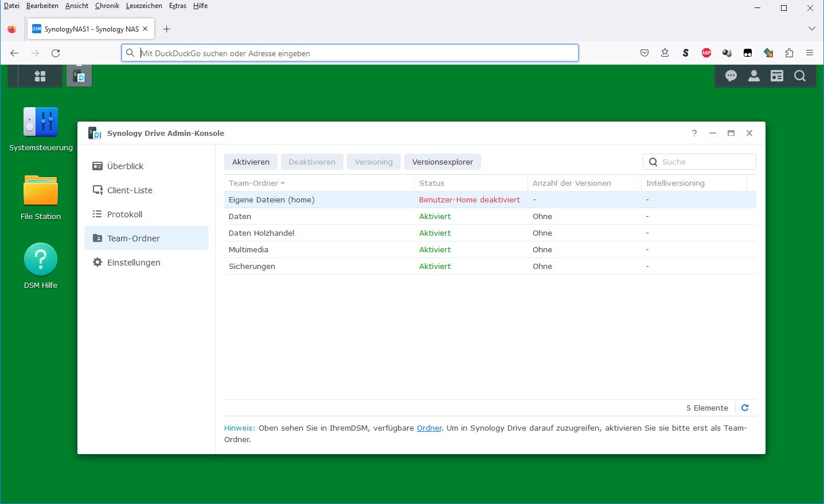Select the Sicherungen team folder row
The image size is (824, 504).
[x=490, y=266]
